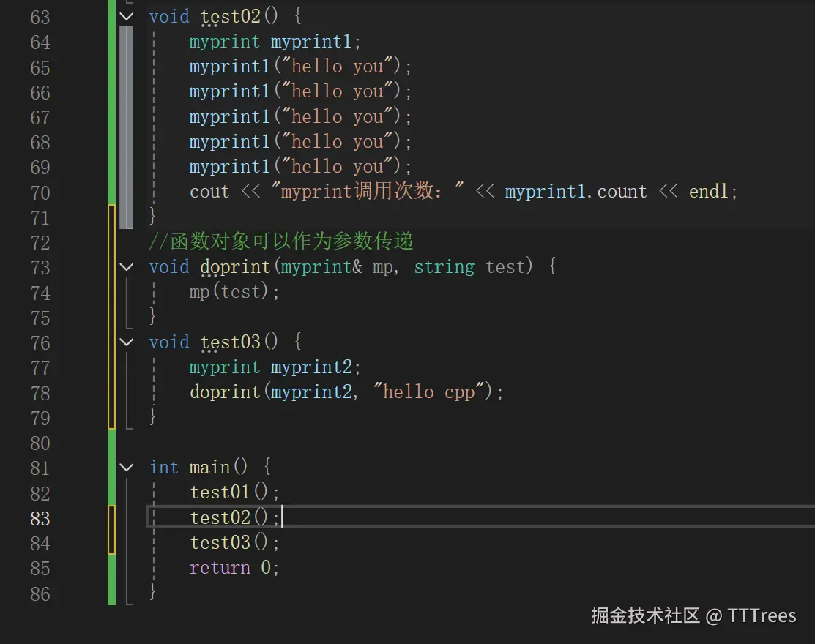Image resolution: width=815 pixels, height=644 pixels.
Task: Click line number 73 in gutter
Action: [40, 267]
